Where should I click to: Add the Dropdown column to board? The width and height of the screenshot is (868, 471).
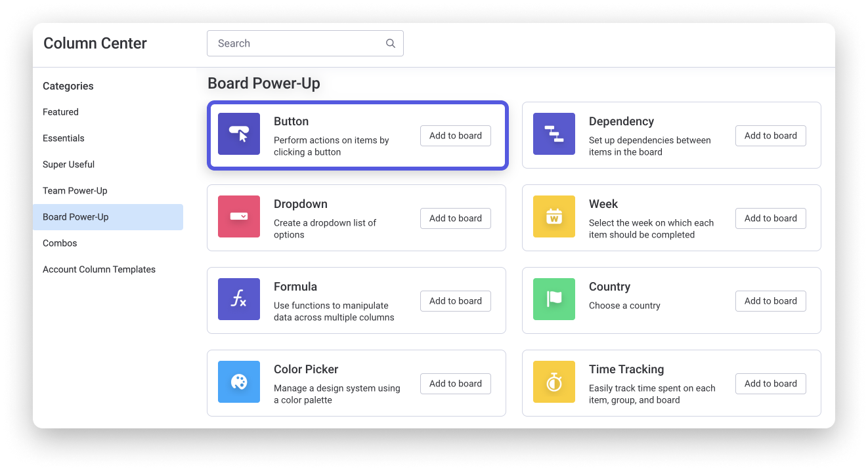click(456, 218)
